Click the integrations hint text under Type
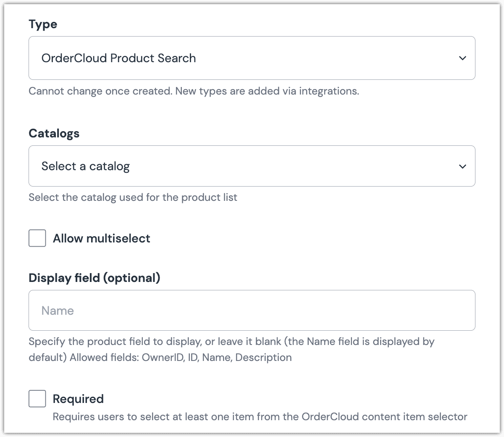504x437 pixels. coord(194,91)
